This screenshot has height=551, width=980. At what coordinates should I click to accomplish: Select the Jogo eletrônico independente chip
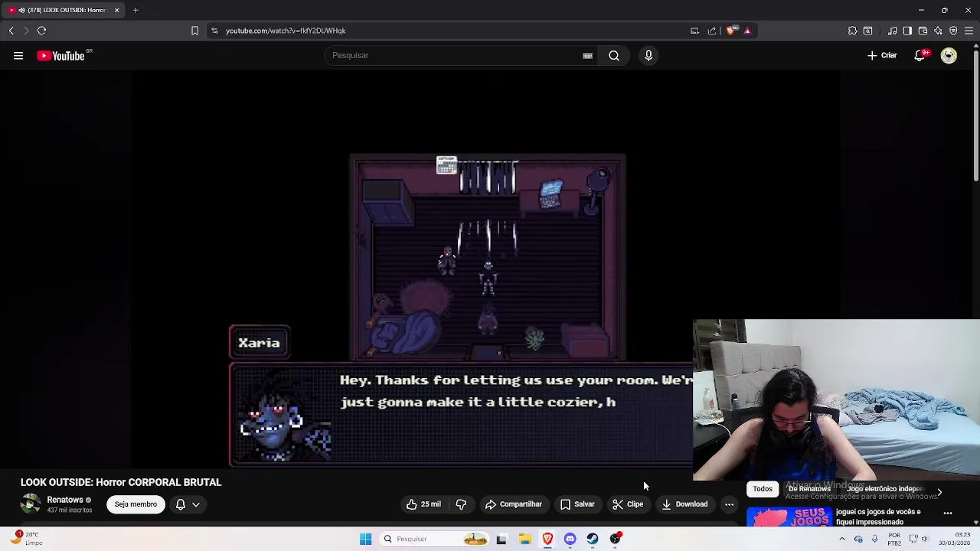884,489
